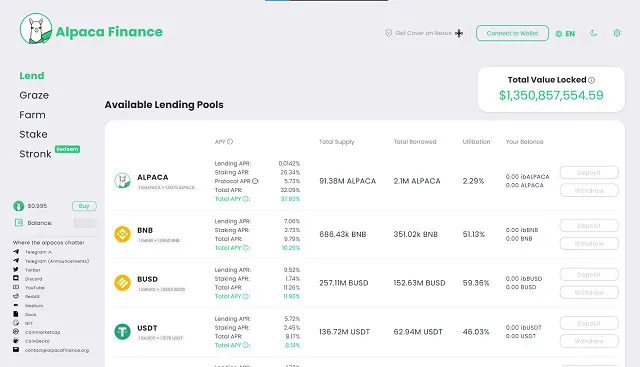Screen dimensions: 640x367
Task: Toggle dark mode with the moon icon
Action: [x=593, y=33]
